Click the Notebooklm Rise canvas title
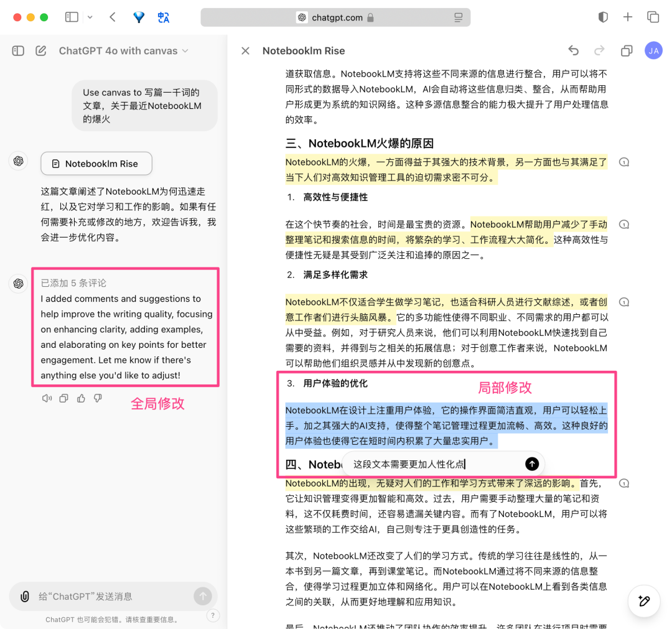672x629 pixels. pyautogui.click(x=304, y=51)
